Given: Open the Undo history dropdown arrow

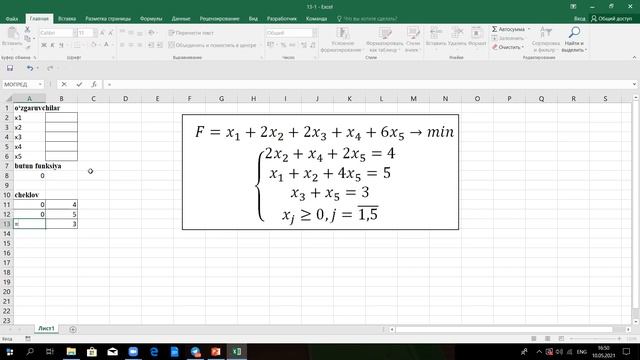Looking at the screenshot, I should (37, 68).
